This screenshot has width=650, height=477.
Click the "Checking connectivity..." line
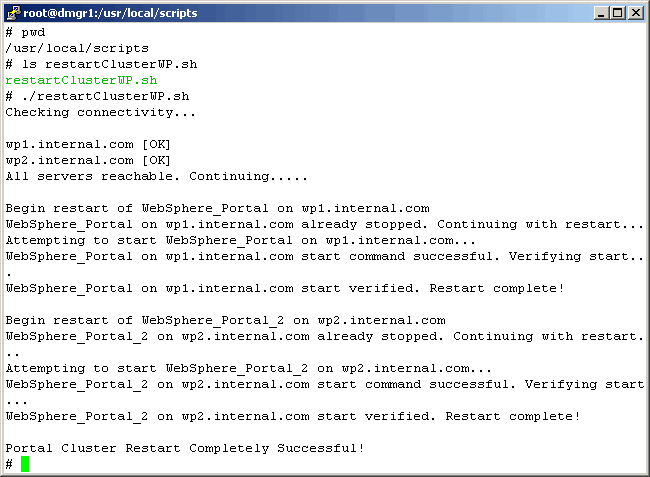pos(101,112)
